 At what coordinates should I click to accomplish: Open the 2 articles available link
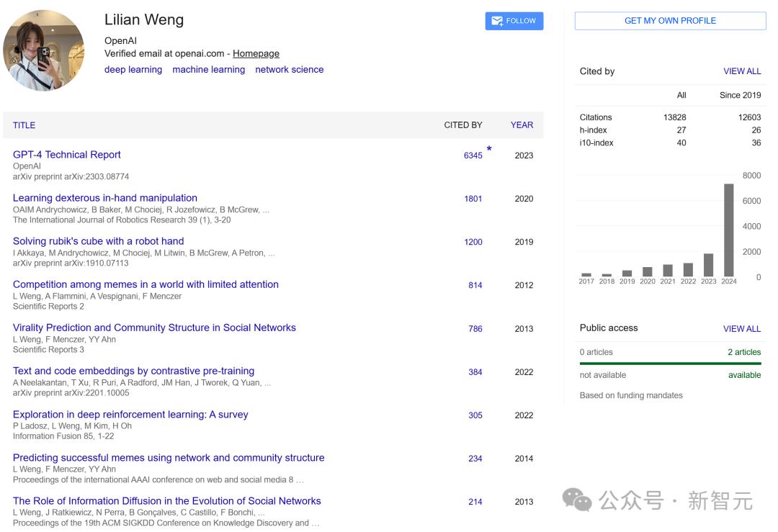click(743, 352)
